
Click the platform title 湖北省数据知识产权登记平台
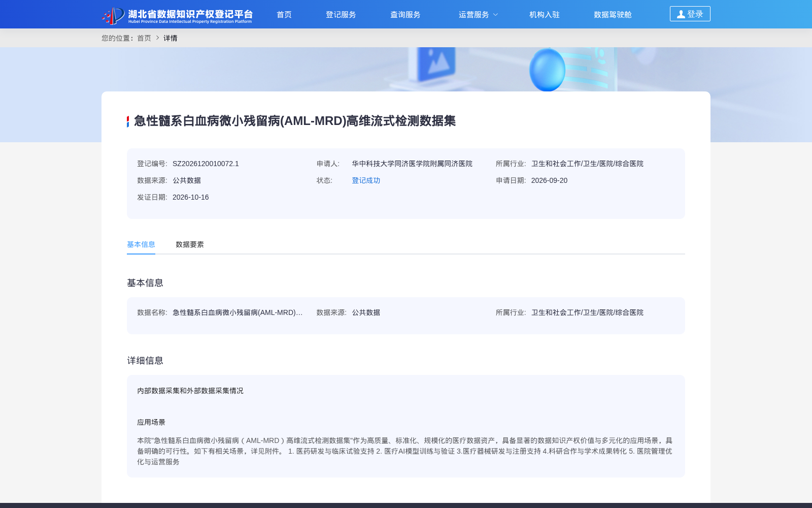coord(190,14)
